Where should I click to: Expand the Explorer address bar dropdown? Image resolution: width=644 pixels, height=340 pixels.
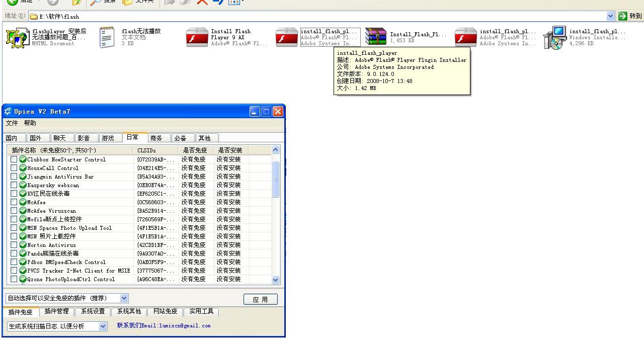coord(611,16)
